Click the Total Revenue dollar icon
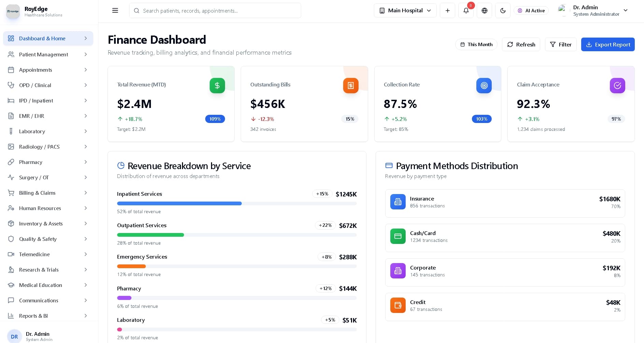The width and height of the screenshot is (644, 343). [217, 85]
